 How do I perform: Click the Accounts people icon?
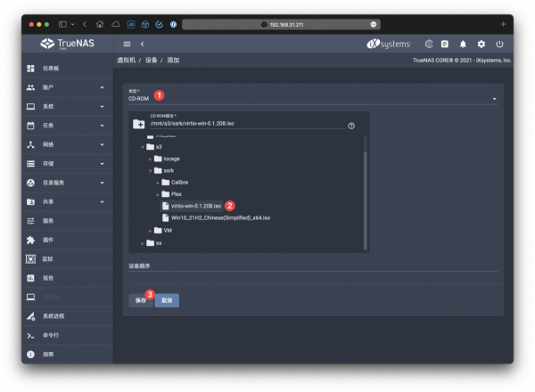[x=30, y=87]
